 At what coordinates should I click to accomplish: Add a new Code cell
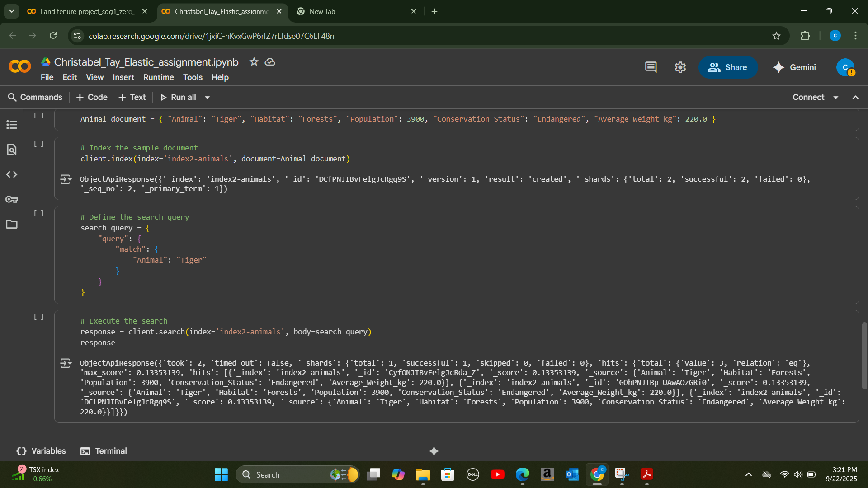tap(92, 97)
